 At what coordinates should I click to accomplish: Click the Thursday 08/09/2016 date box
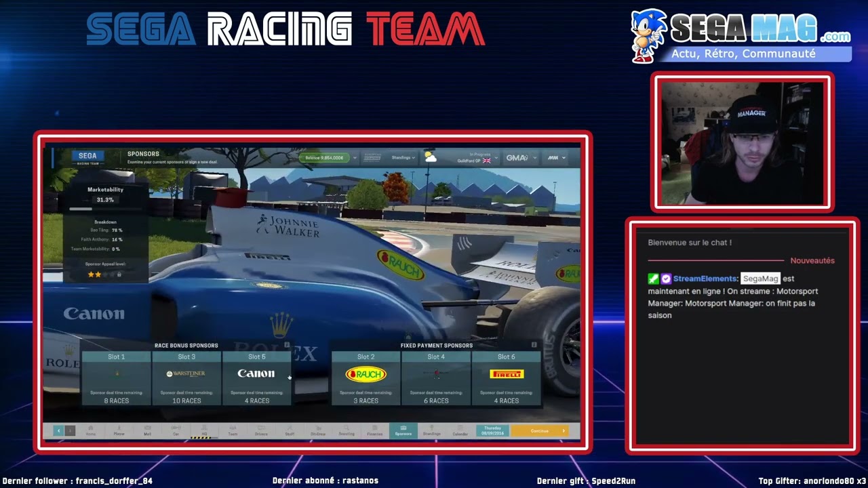(492, 430)
